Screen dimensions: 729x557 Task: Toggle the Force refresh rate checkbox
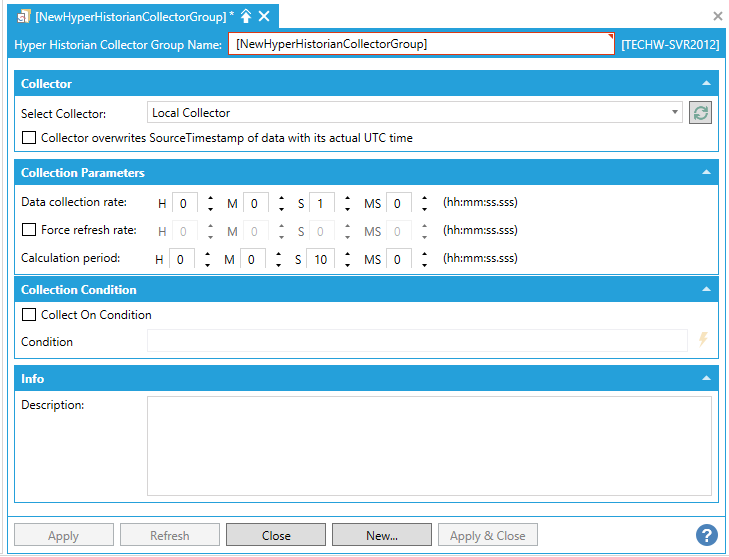[x=29, y=230]
